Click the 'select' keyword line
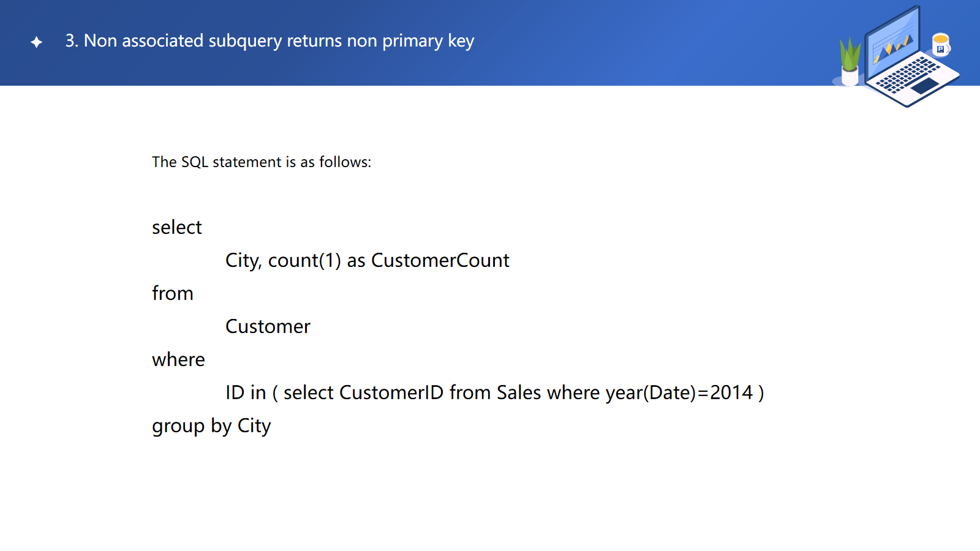Viewport: 980px width, 551px height. 177,228
